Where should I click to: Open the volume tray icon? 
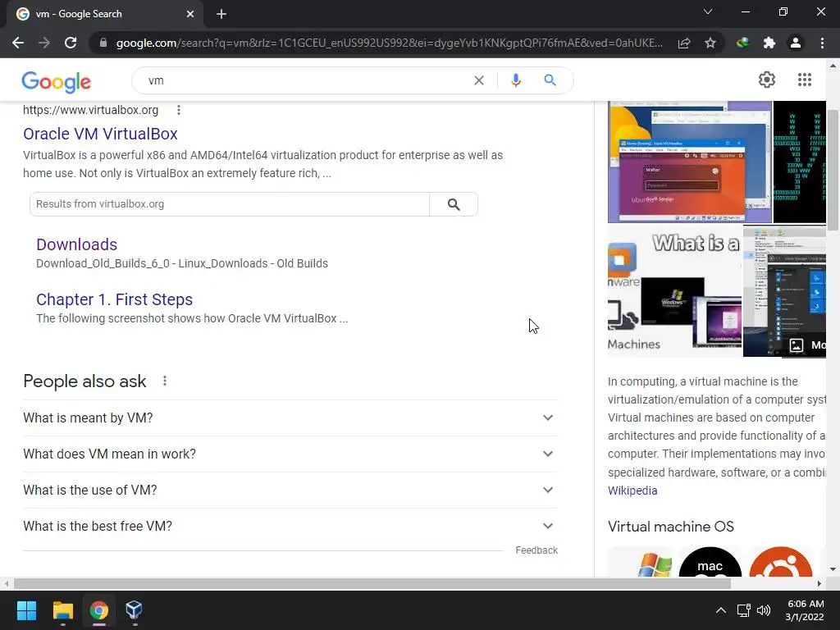(x=764, y=610)
